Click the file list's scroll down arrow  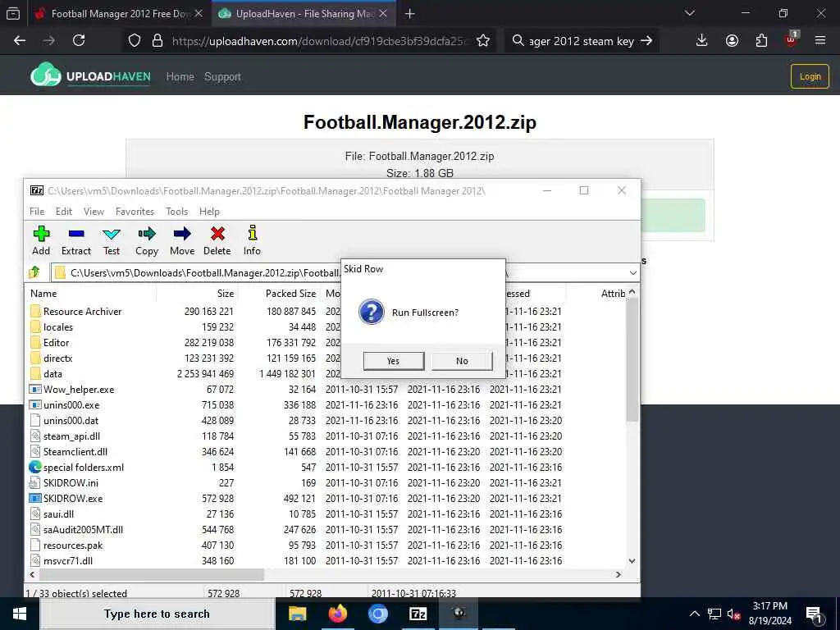click(x=632, y=561)
